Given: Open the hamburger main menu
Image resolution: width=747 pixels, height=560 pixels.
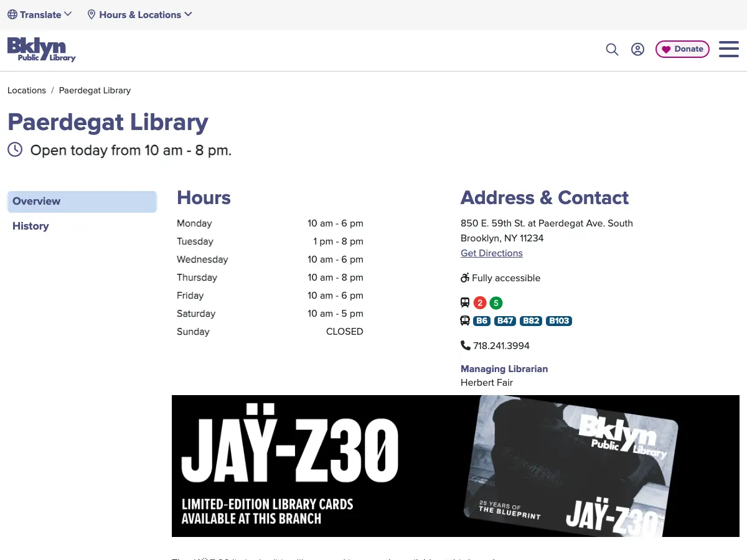Looking at the screenshot, I should [729, 49].
